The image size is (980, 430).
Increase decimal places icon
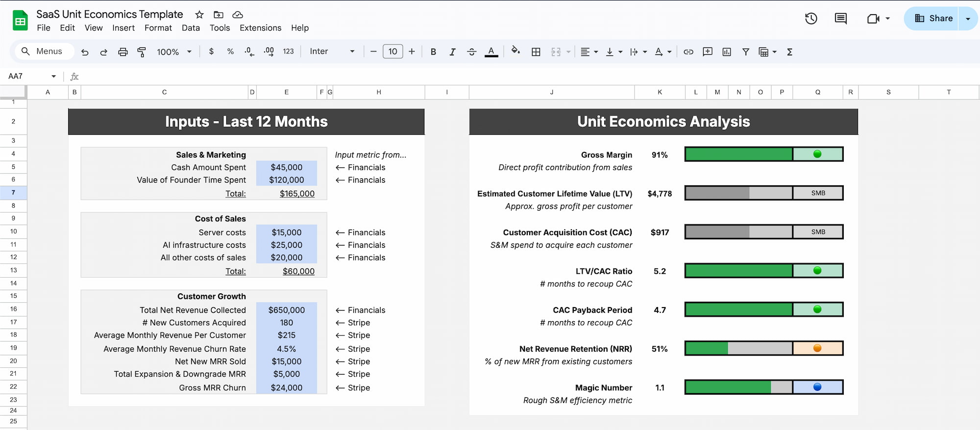pos(269,51)
